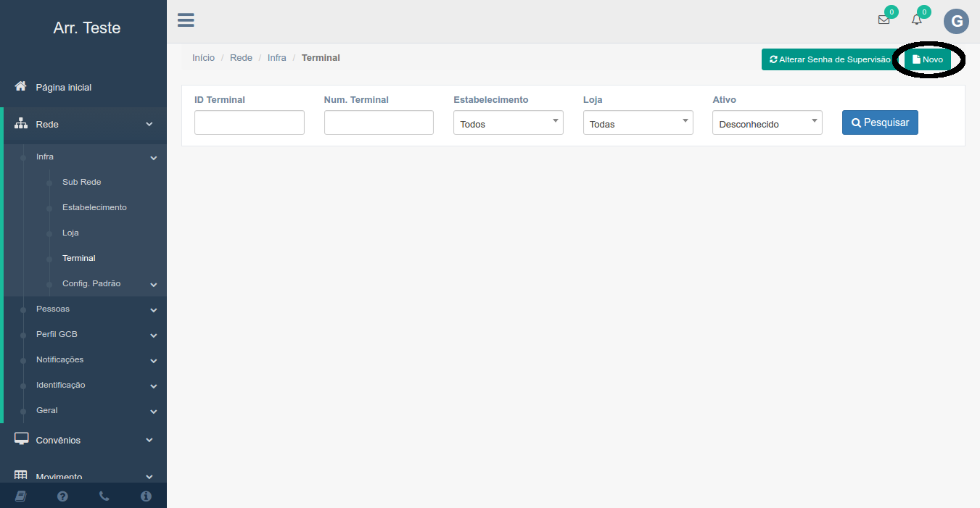Click the phone icon in sidebar footer
The image size is (980, 508).
coord(104,496)
